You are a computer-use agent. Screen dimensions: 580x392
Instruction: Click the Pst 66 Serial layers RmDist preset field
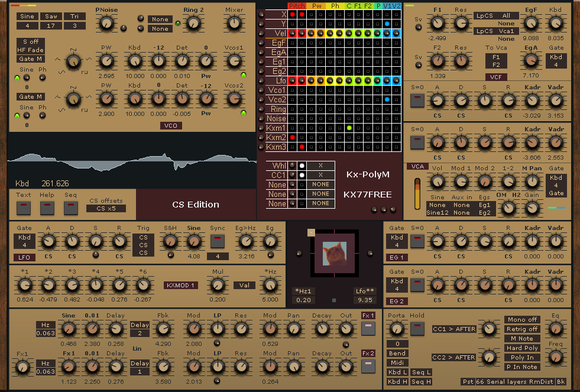[x=508, y=381]
